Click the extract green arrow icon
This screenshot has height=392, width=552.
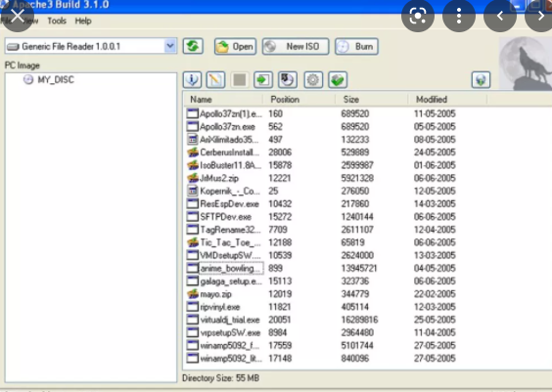(x=263, y=80)
